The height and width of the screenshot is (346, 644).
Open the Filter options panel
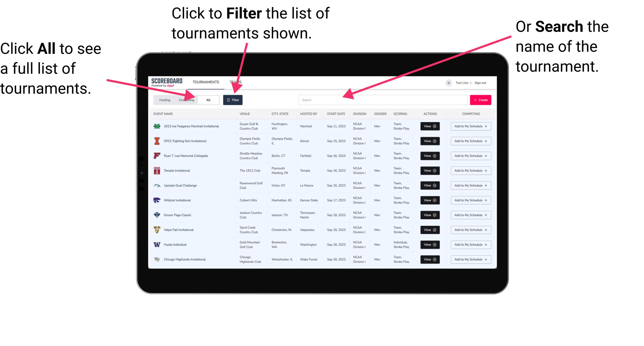point(233,100)
